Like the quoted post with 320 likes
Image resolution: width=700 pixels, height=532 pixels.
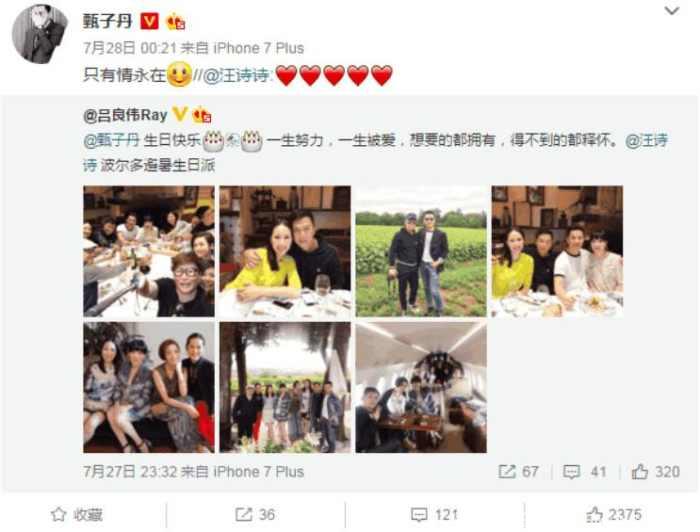tap(655, 472)
